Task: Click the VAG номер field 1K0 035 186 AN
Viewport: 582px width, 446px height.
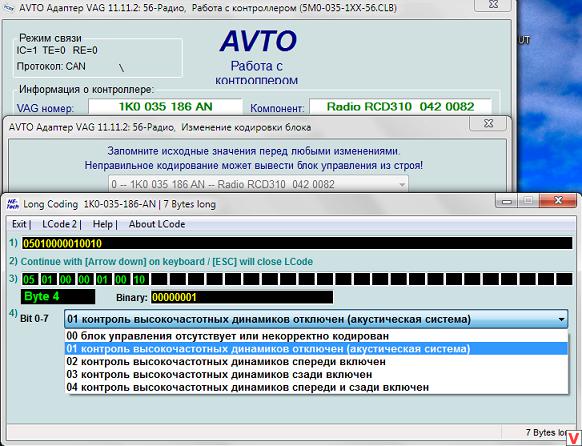Action: [165, 107]
